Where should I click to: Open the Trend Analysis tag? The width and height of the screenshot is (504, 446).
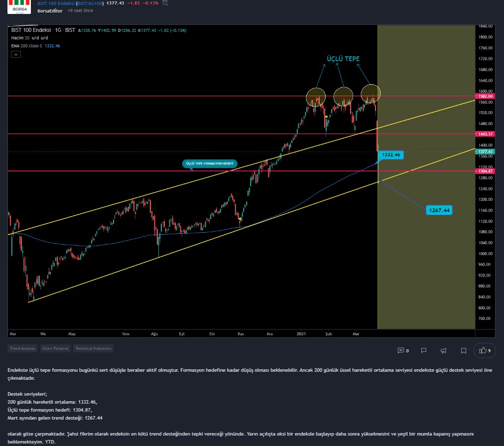pos(22,348)
